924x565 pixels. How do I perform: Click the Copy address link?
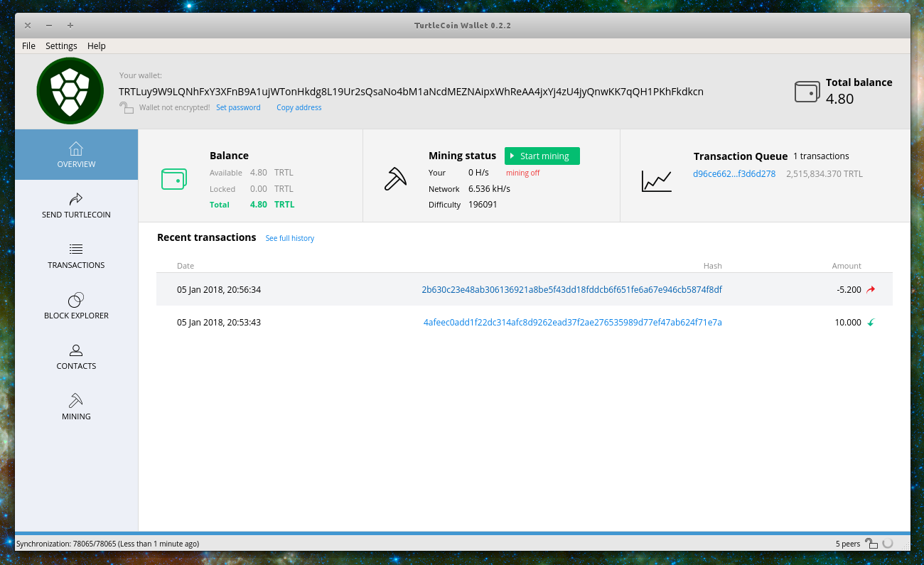pos(299,107)
